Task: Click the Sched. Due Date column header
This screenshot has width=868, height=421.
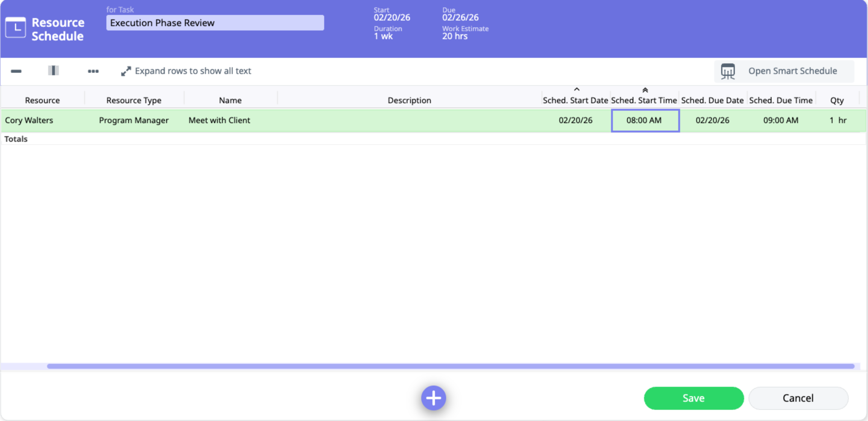Action: point(712,100)
